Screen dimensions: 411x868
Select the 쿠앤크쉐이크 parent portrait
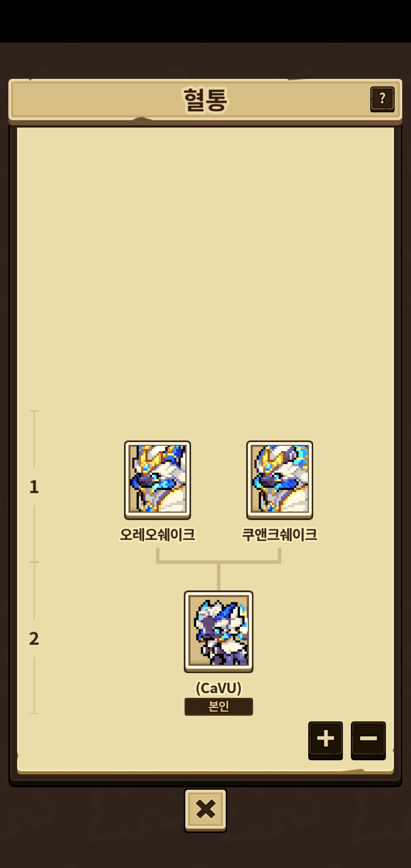[x=280, y=480]
